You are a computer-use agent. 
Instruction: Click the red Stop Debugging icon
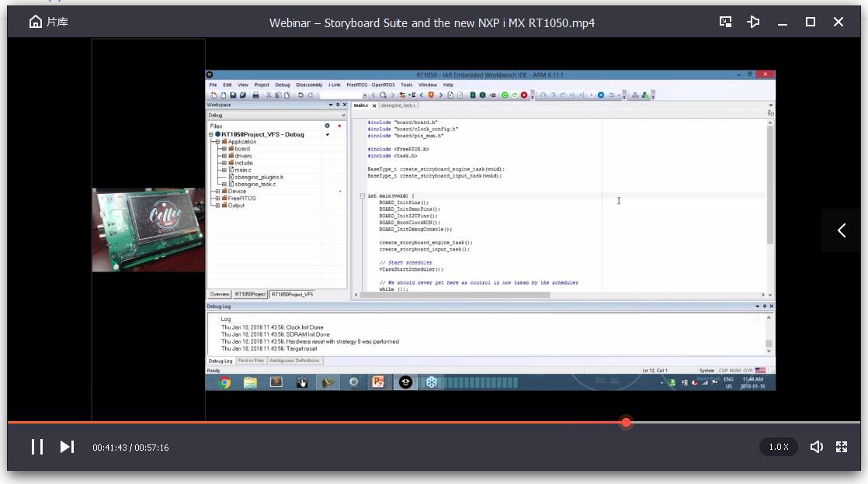point(524,95)
